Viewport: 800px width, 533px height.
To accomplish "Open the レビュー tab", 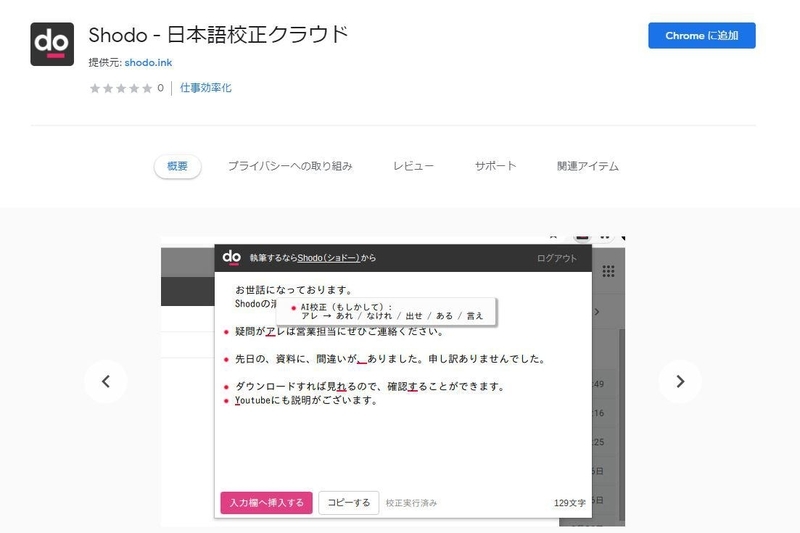I will point(413,166).
